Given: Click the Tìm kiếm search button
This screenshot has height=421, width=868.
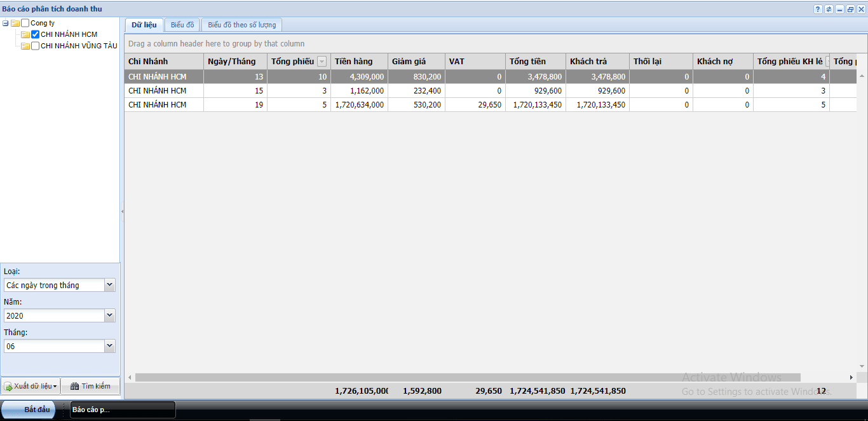Looking at the screenshot, I should pos(90,386).
